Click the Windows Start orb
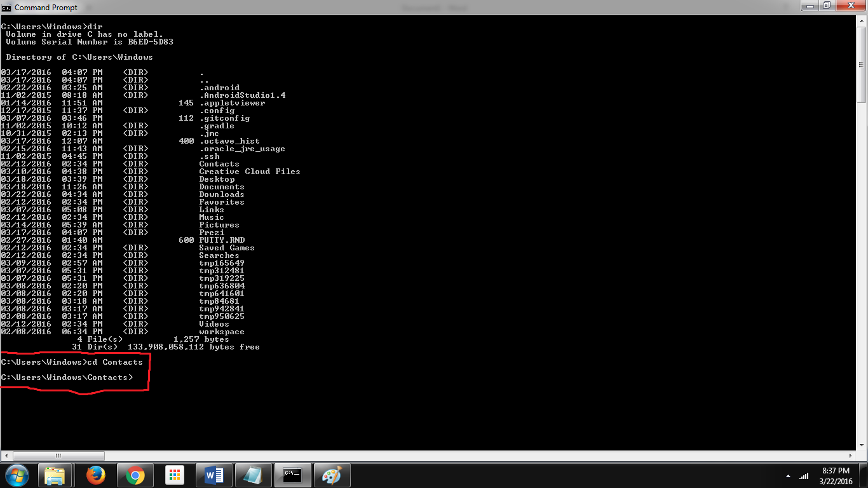The image size is (868, 488). [16, 475]
